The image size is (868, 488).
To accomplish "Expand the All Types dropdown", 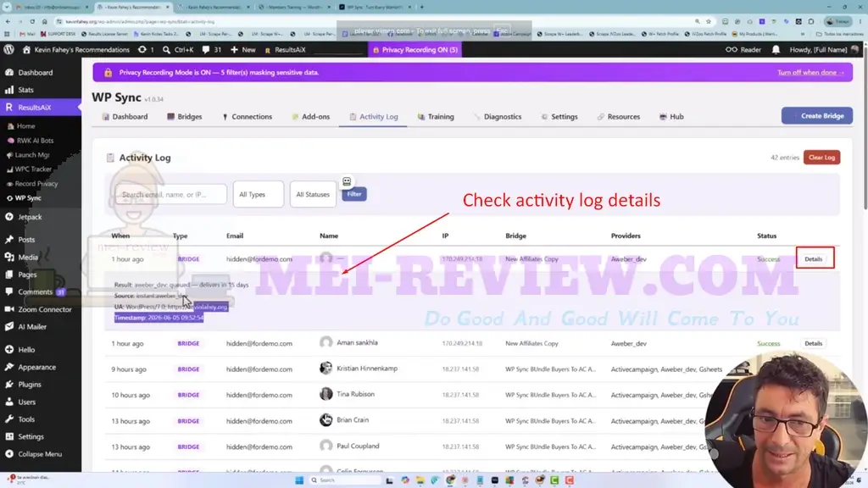I will pos(259,194).
